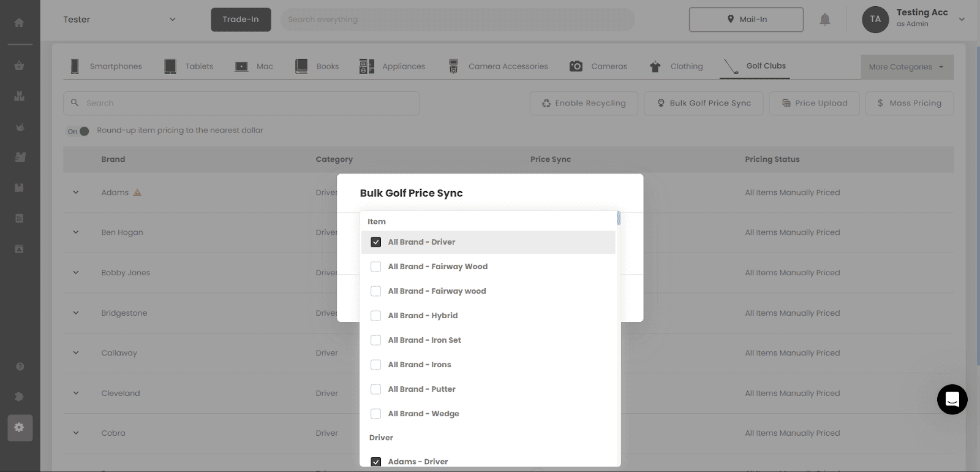Screen dimensions: 980x472
Task: Uncheck All Brand - Driver
Action: pyautogui.click(x=376, y=242)
